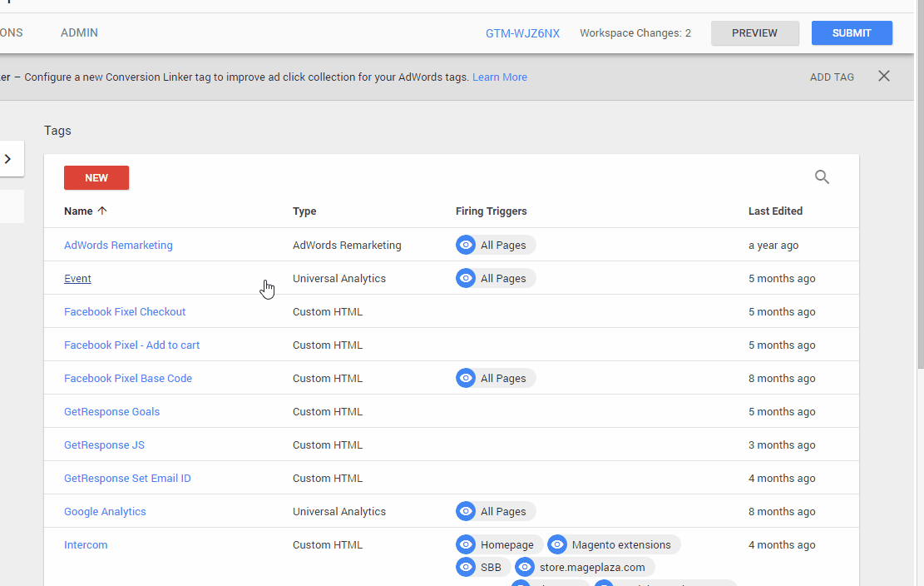Open the Learn More link
This screenshot has height=586, width=924.
coord(500,77)
